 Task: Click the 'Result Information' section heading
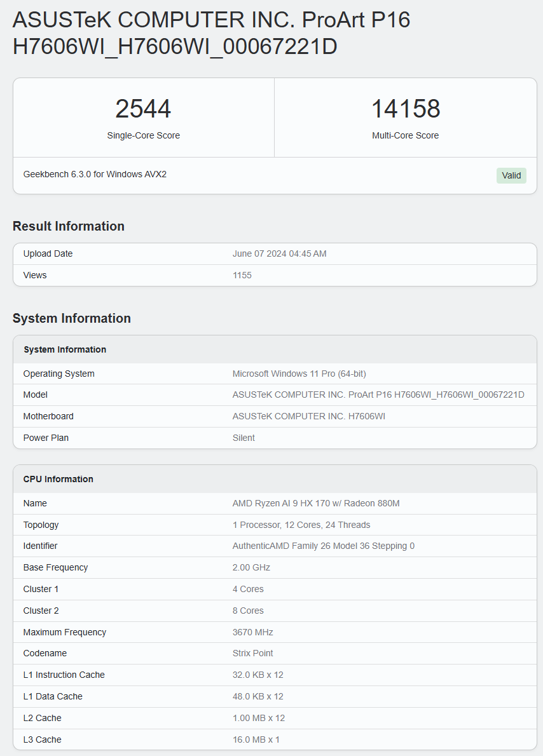click(x=69, y=226)
